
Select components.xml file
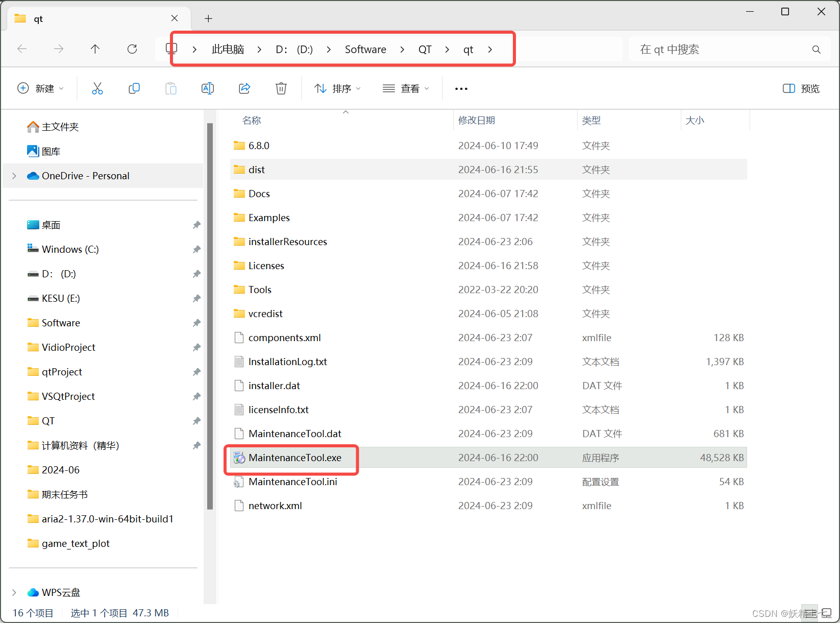click(488, 338)
